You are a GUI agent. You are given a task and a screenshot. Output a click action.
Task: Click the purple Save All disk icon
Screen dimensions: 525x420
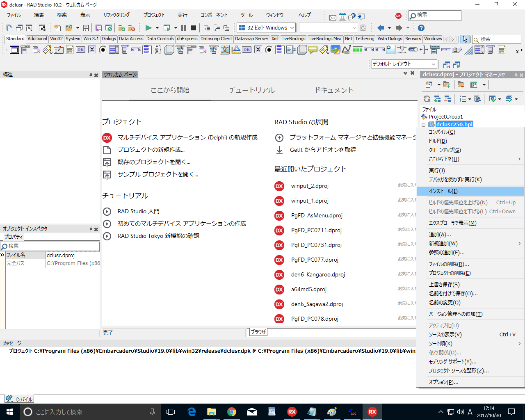click(x=99, y=28)
